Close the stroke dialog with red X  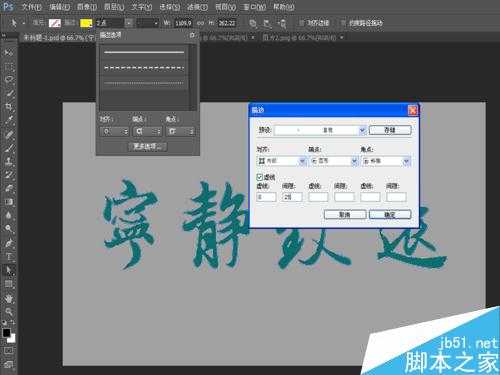(x=413, y=110)
